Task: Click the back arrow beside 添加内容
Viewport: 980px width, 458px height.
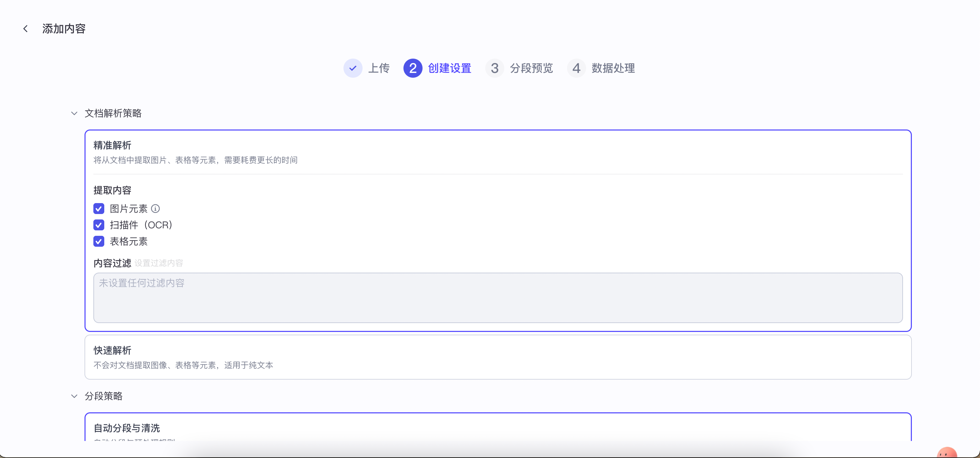Action: pyautogui.click(x=26, y=29)
